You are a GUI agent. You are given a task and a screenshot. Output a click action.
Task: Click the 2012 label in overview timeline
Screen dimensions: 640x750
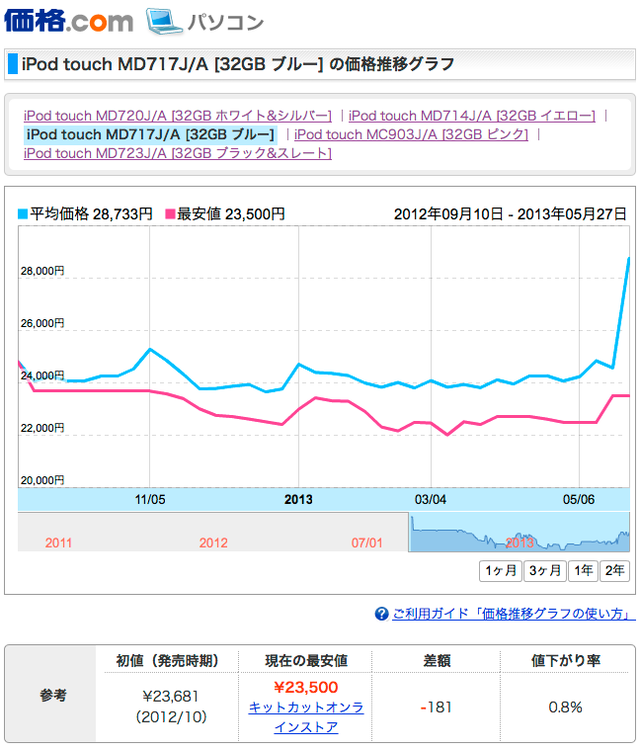(213, 543)
